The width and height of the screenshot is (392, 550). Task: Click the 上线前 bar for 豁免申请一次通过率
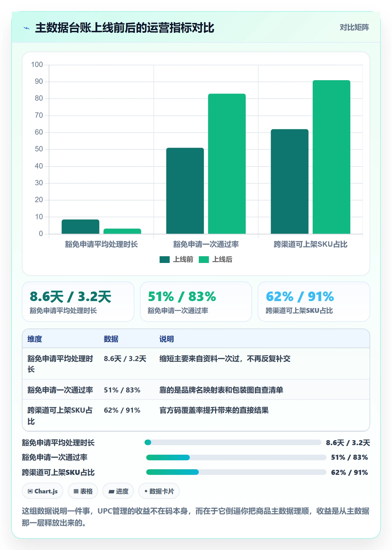click(185, 191)
